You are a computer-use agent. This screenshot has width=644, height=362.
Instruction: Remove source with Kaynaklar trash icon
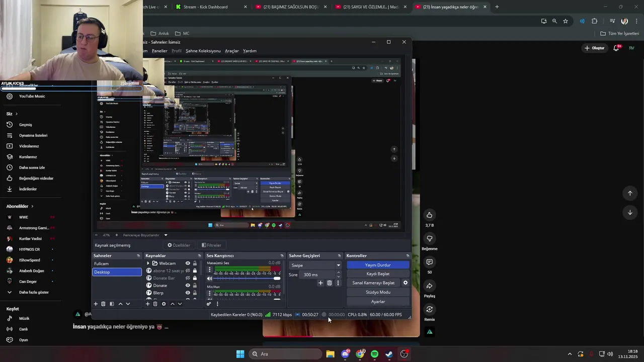pos(155,304)
